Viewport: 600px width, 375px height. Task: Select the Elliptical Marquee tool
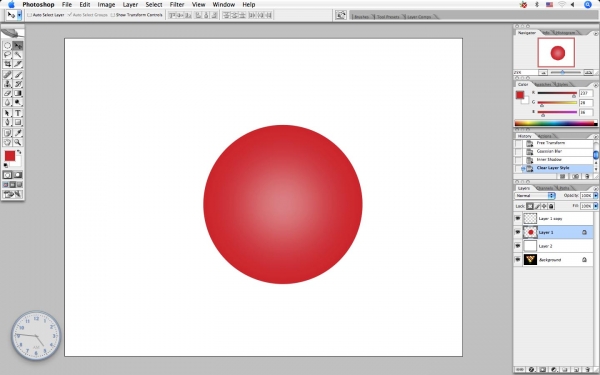(x=7, y=46)
